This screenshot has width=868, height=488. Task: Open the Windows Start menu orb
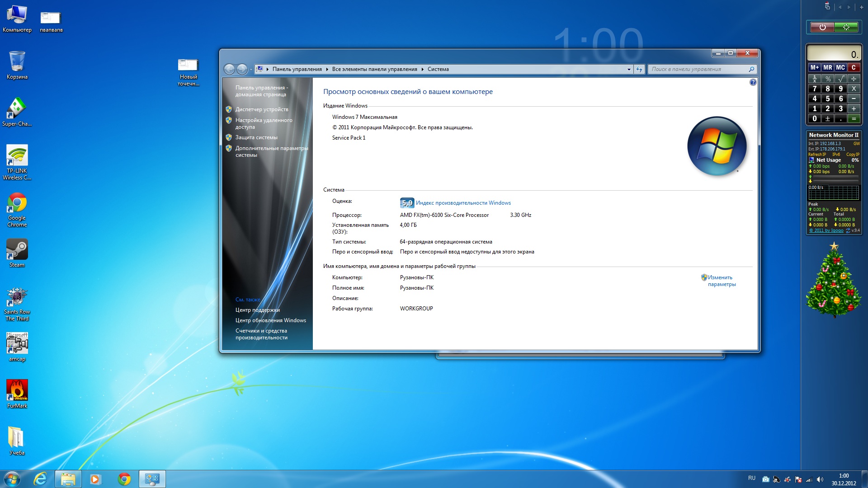[12, 479]
